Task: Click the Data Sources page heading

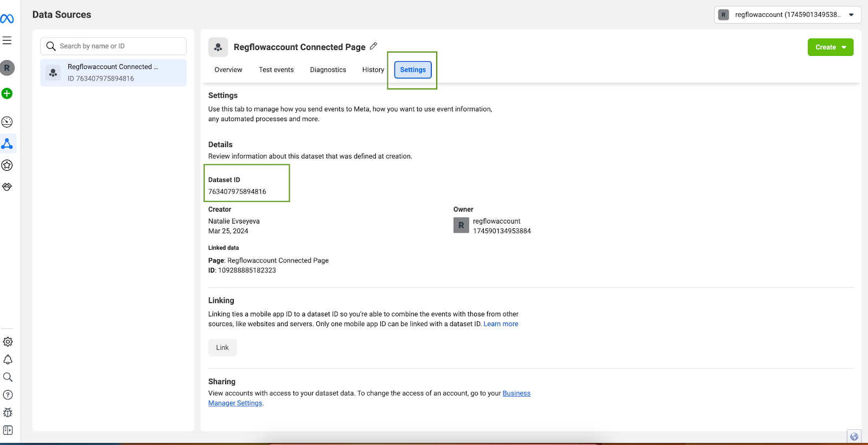Action: pyautogui.click(x=62, y=15)
